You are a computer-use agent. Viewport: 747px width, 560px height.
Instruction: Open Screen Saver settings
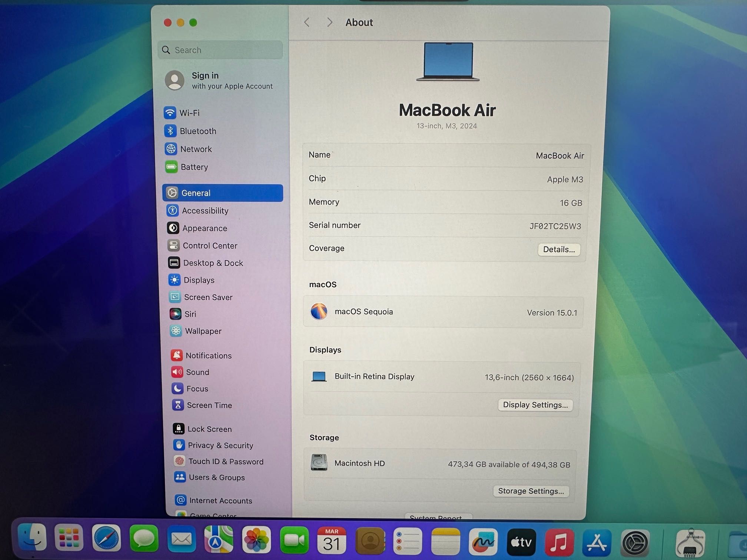pyautogui.click(x=201, y=297)
